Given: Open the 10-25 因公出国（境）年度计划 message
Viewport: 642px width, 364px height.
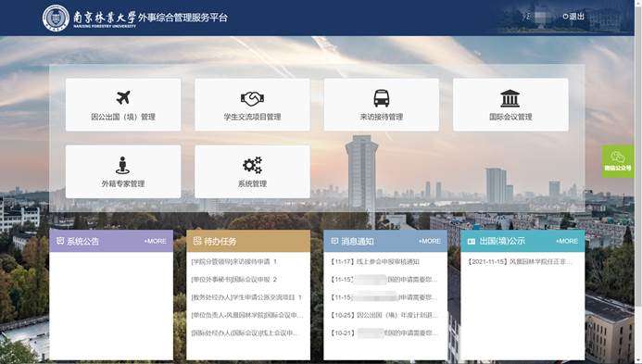Looking at the screenshot, I should coord(384,315).
